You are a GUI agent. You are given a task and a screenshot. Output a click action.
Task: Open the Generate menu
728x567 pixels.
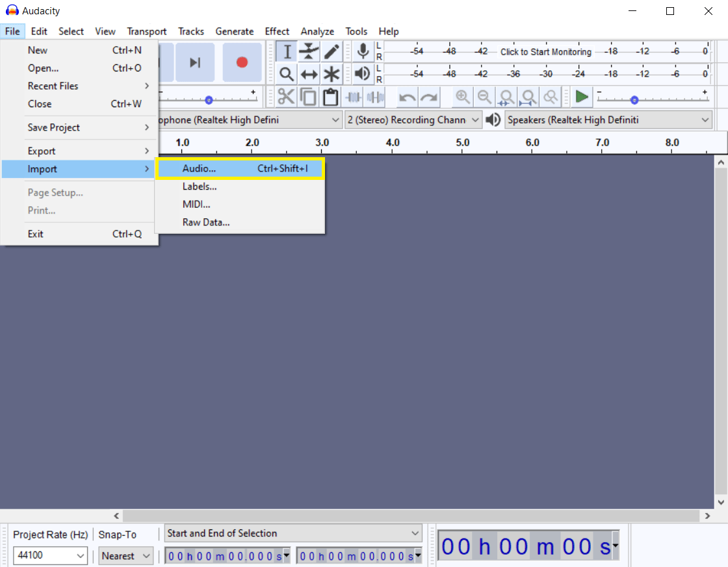(x=235, y=31)
